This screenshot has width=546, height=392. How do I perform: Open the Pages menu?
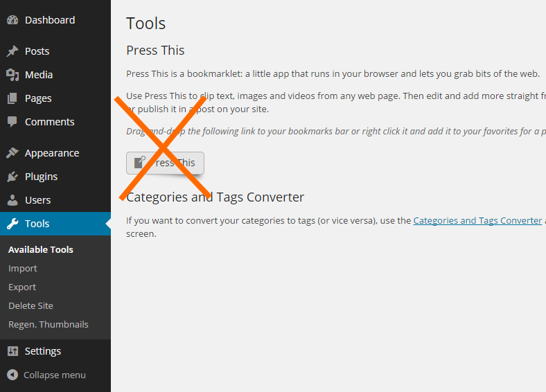(x=38, y=98)
